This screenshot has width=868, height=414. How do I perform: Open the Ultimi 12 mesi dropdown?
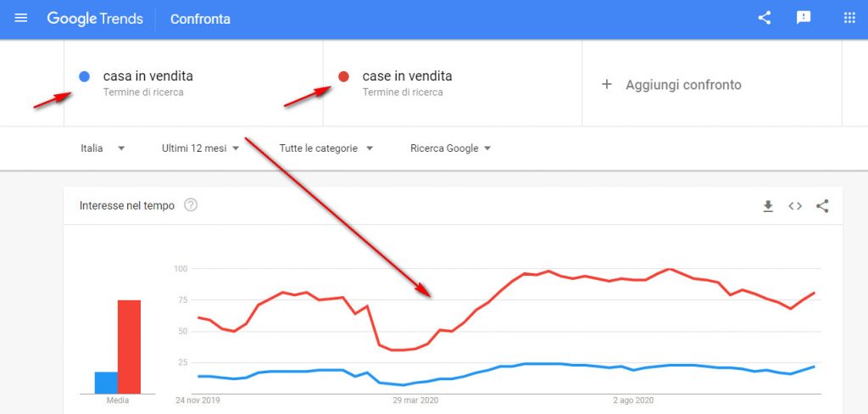pos(200,148)
